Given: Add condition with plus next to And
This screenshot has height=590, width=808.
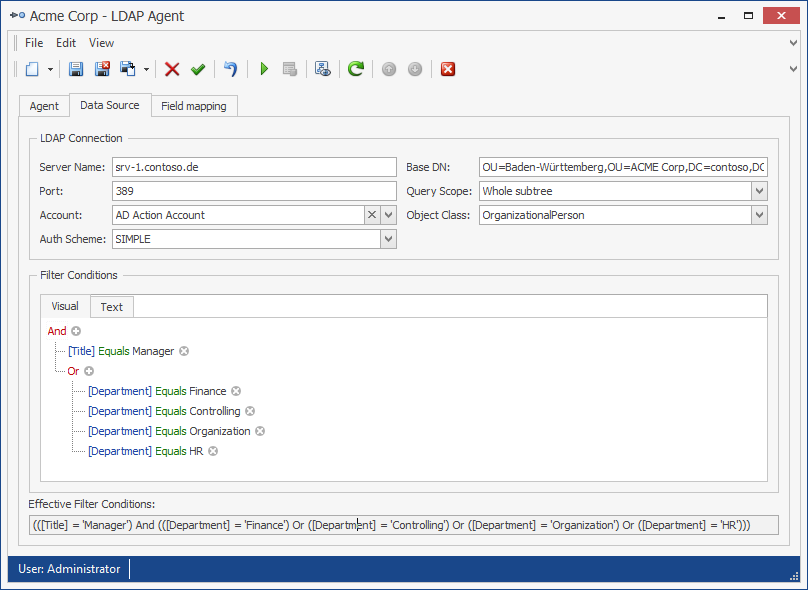Looking at the screenshot, I should point(76,331).
